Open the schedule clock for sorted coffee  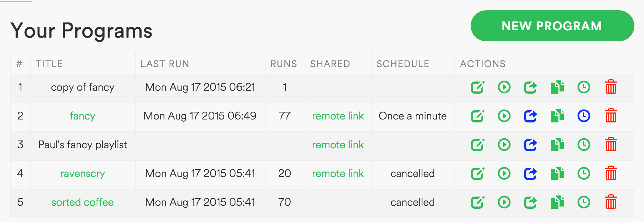point(584,202)
